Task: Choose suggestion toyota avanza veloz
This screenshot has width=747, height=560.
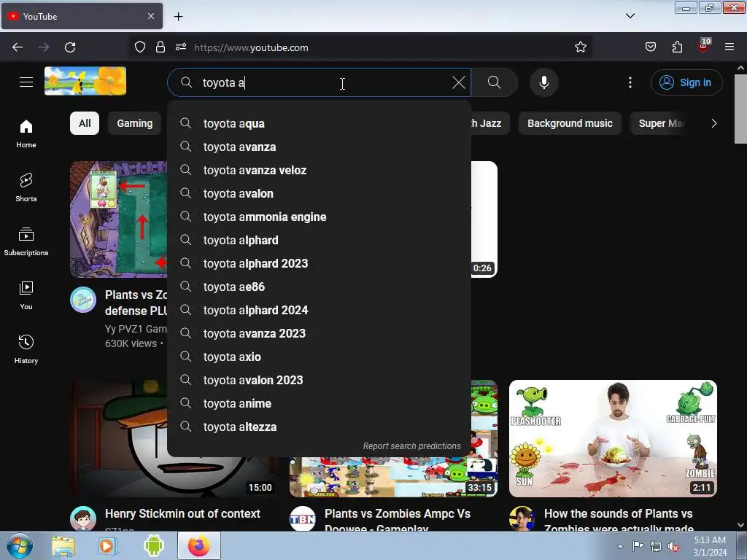Action: [x=319, y=170]
